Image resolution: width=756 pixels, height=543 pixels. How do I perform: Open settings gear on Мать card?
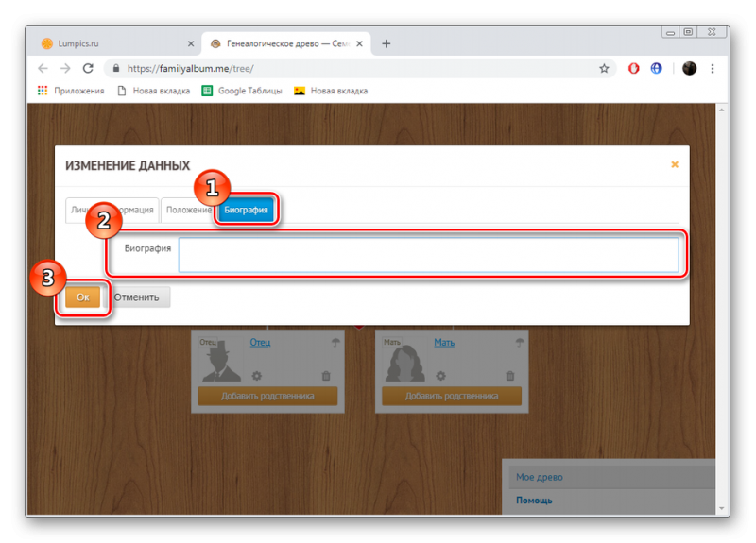coord(440,376)
